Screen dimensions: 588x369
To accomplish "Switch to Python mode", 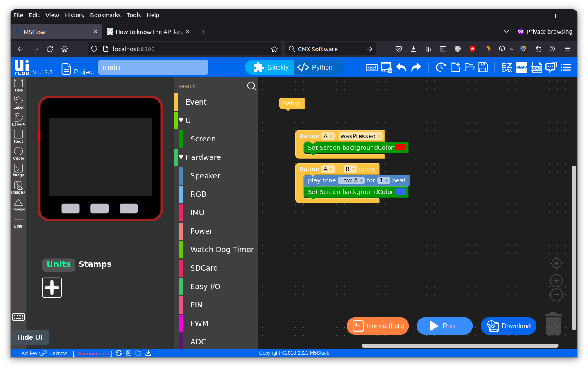I will click(318, 67).
